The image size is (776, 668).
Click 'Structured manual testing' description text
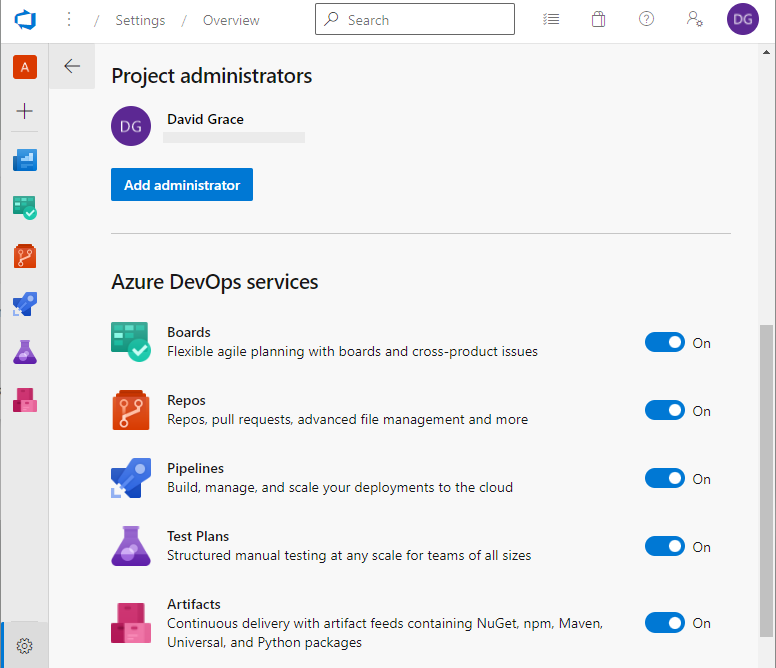349,555
